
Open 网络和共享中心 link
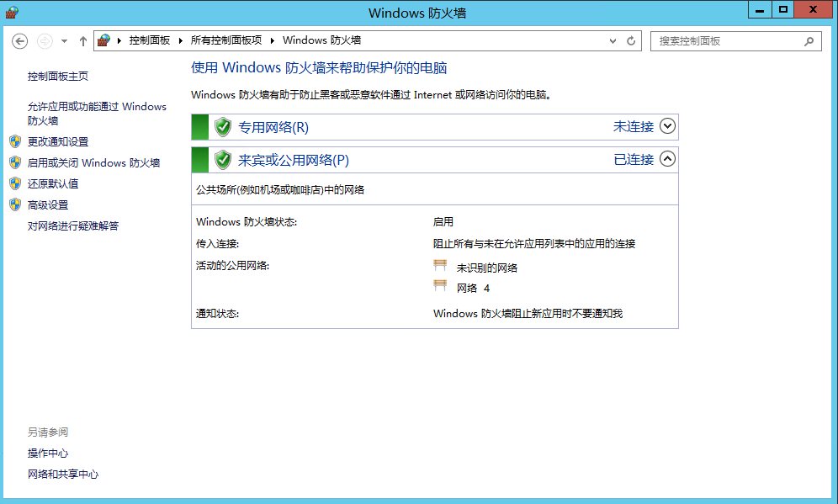(x=63, y=474)
